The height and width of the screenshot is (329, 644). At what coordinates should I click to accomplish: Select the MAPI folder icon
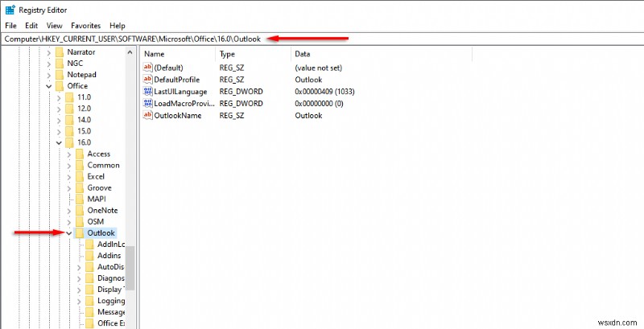pos(80,199)
